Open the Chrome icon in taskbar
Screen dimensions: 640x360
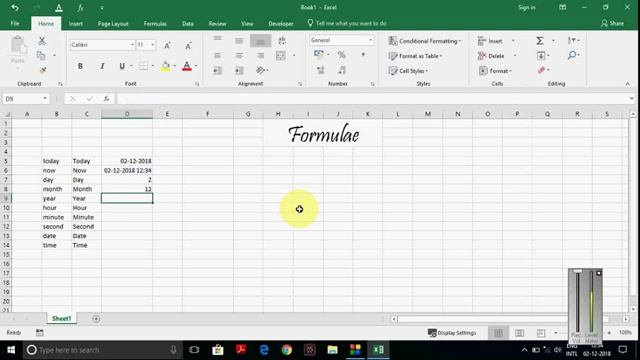(x=287, y=350)
